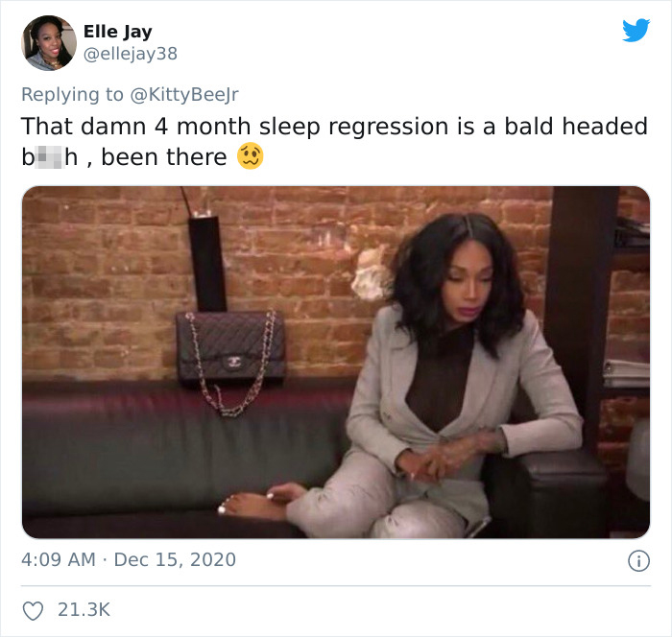The height and width of the screenshot is (637, 672).
Task: Like the tweet with the heart icon
Action: tap(33, 610)
